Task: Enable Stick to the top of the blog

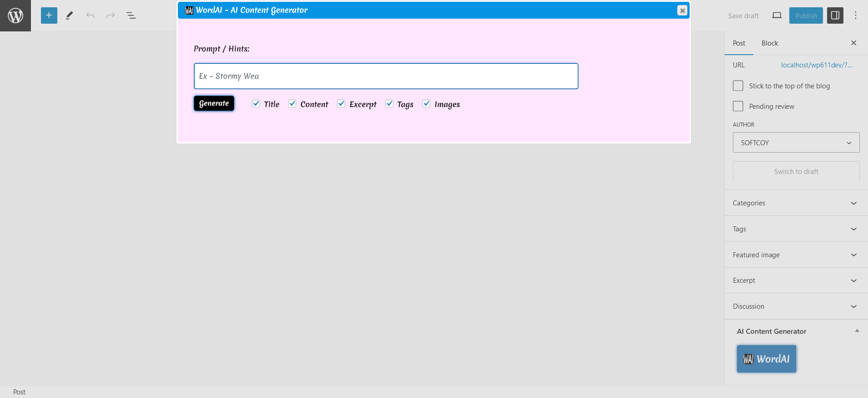Action: (x=738, y=86)
